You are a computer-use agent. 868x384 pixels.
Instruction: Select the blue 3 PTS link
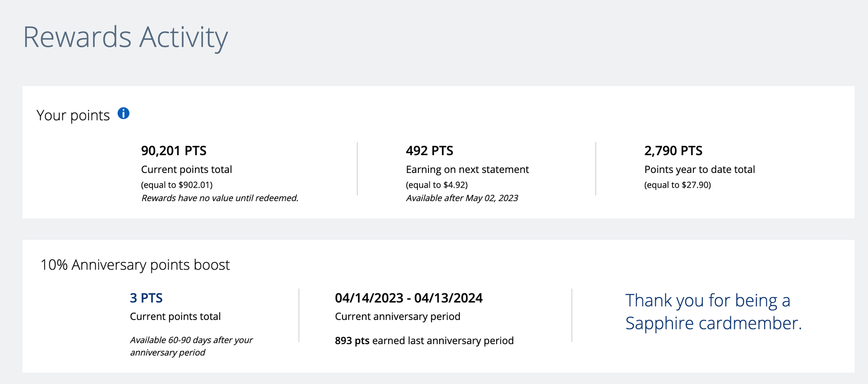(x=146, y=298)
